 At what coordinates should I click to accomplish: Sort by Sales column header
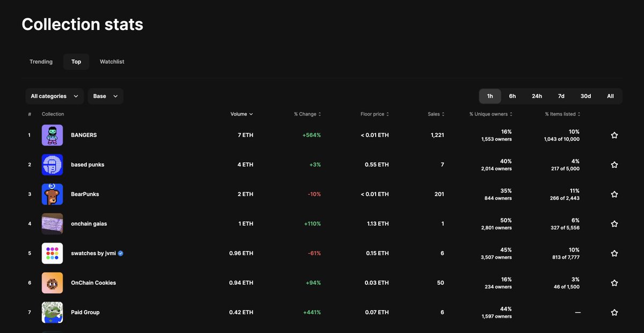[x=436, y=114]
